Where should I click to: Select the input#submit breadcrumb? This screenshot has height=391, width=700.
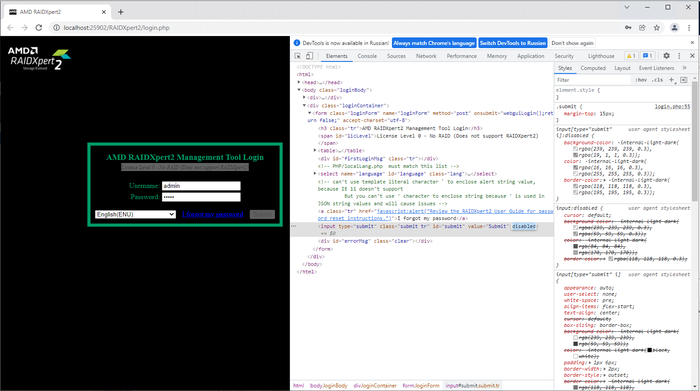click(x=473, y=385)
